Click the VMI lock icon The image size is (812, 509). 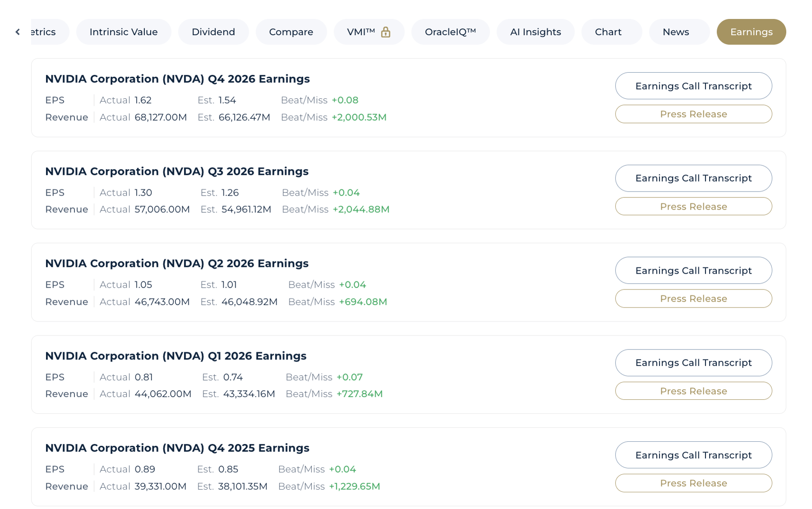pos(385,32)
